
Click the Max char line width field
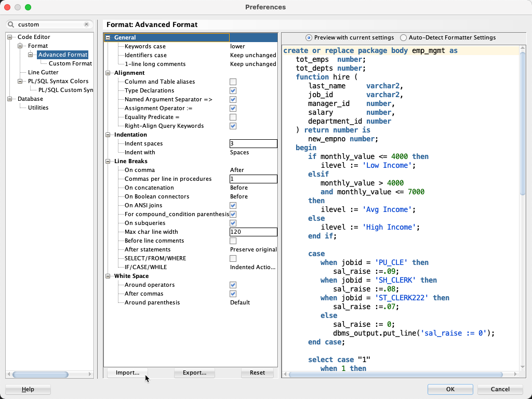pos(253,232)
